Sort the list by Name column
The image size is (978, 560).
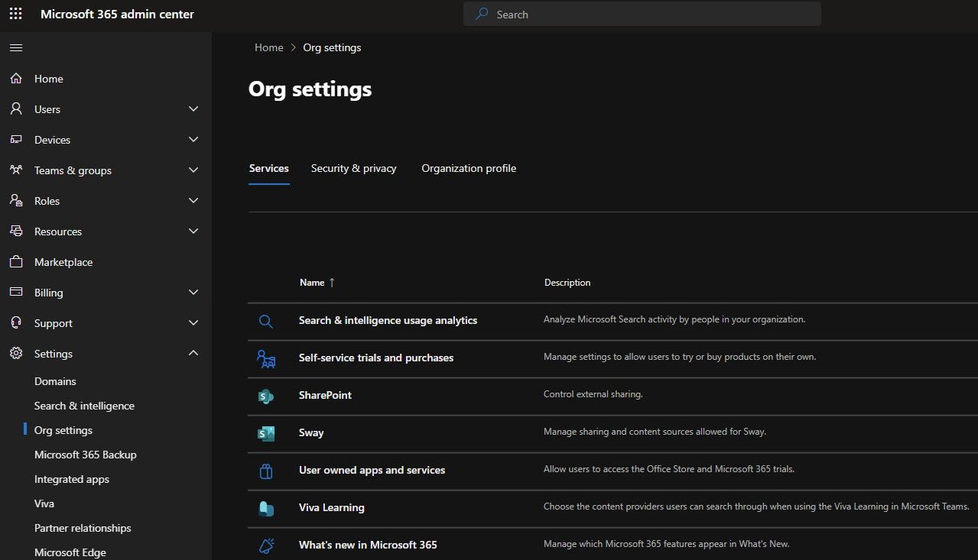click(x=312, y=283)
